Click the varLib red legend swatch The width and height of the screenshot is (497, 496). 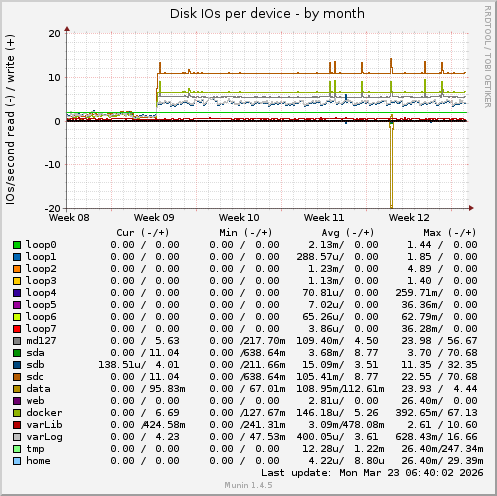click(x=17, y=425)
